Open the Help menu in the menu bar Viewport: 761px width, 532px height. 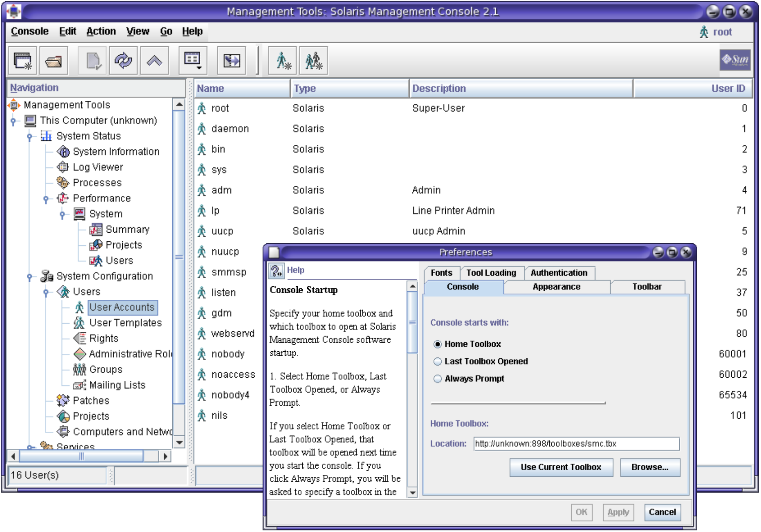point(192,31)
